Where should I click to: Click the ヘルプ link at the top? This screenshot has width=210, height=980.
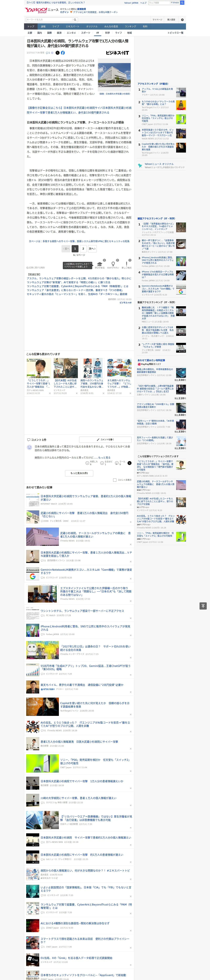pos(143,3)
